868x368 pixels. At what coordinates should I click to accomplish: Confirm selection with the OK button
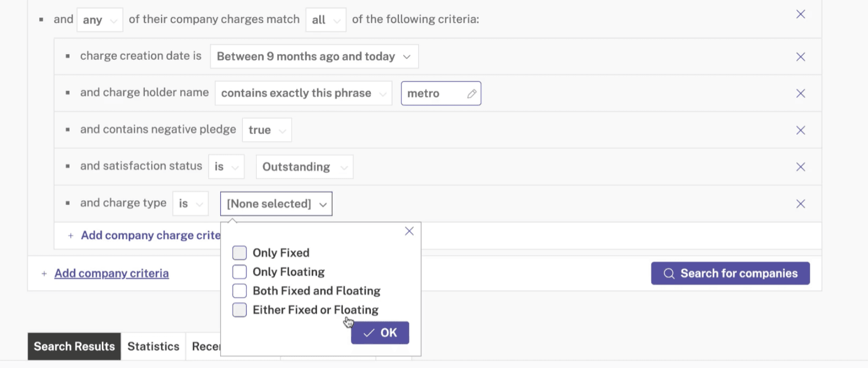tap(380, 333)
